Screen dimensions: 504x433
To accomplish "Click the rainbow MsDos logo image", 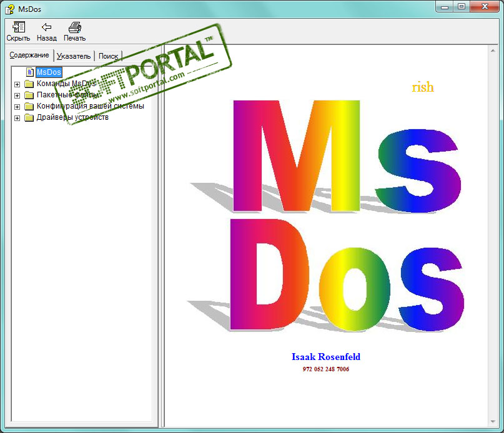I will 325,215.
